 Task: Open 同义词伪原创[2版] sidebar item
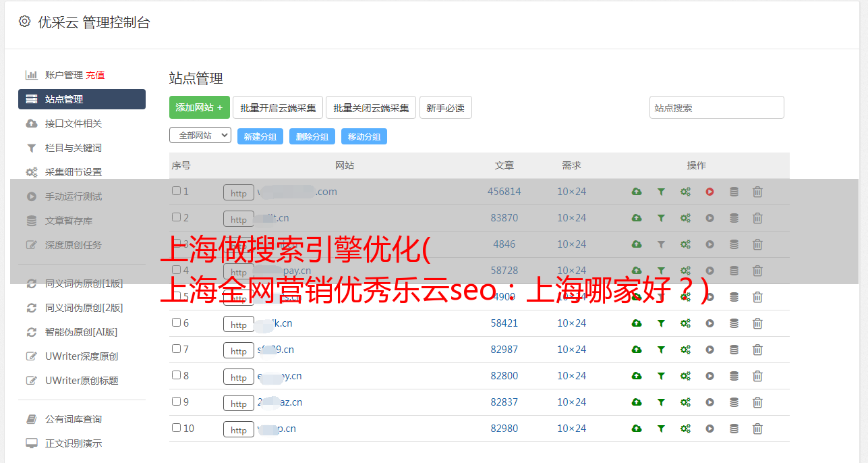[x=84, y=308]
